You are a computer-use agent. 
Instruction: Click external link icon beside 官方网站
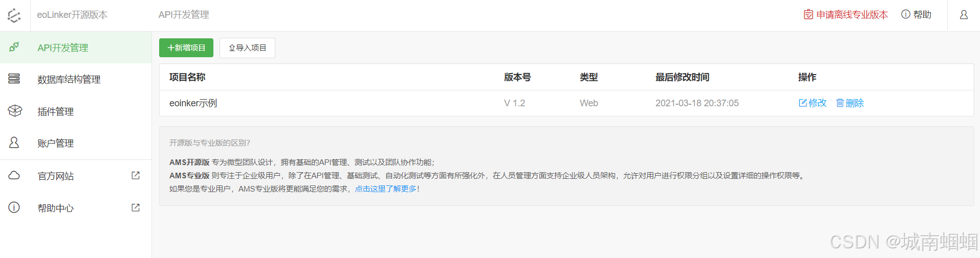tap(136, 175)
